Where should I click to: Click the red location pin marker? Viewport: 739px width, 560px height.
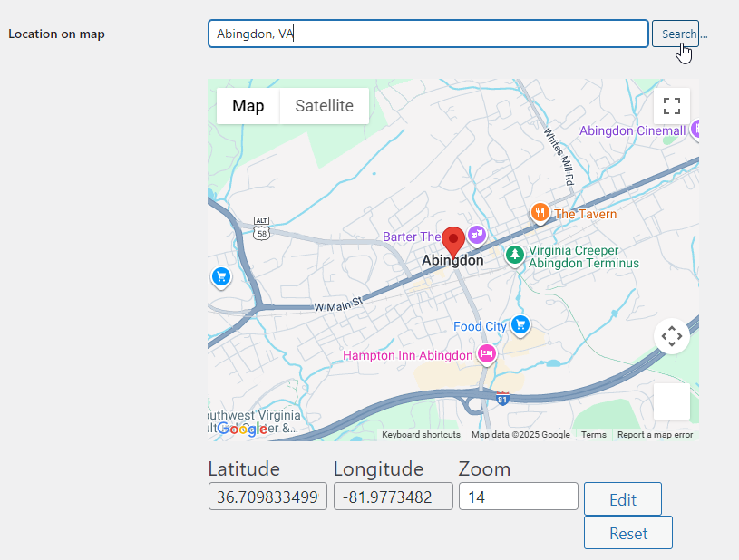point(453,241)
